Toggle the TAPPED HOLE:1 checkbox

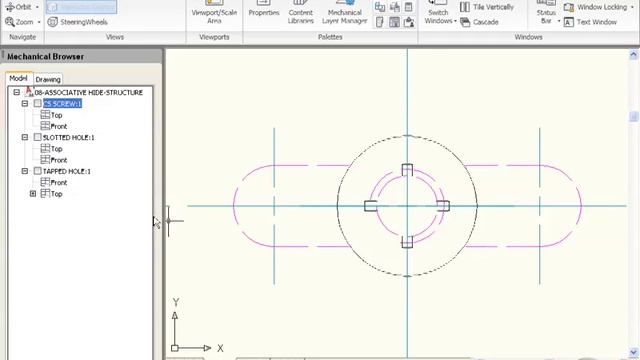point(38,171)
